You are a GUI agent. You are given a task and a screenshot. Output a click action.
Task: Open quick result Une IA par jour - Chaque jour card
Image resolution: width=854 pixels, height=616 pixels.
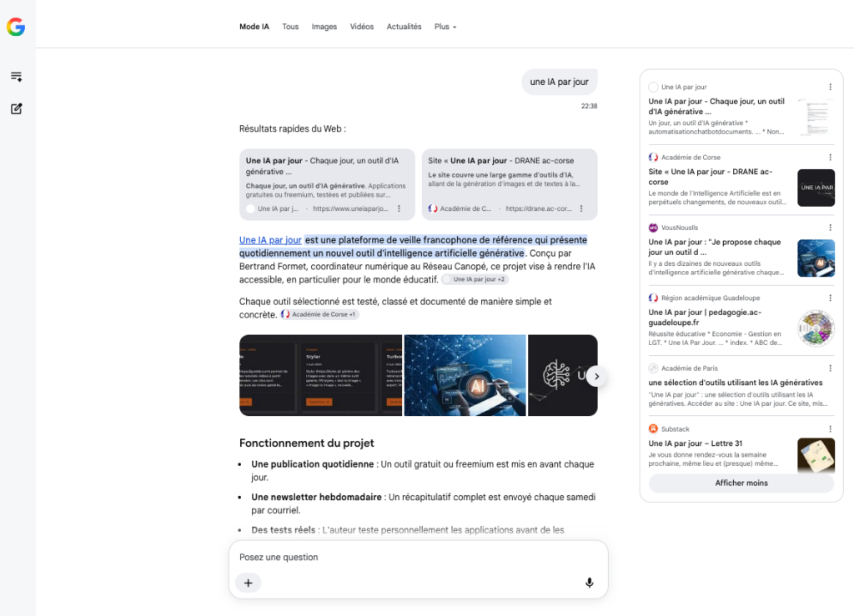(x=327, y=184)
